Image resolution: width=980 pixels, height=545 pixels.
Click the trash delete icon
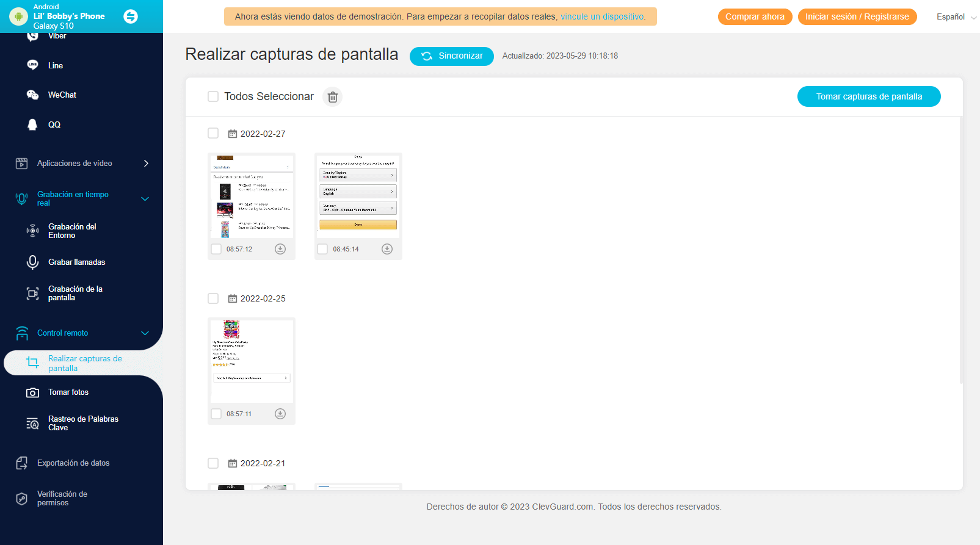coord(333,96)
